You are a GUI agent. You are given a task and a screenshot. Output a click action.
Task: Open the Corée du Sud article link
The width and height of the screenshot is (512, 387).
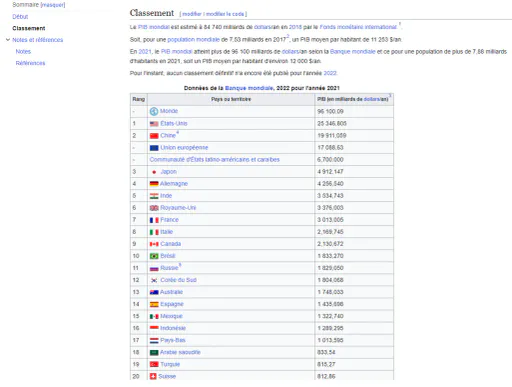click(178, 280)
